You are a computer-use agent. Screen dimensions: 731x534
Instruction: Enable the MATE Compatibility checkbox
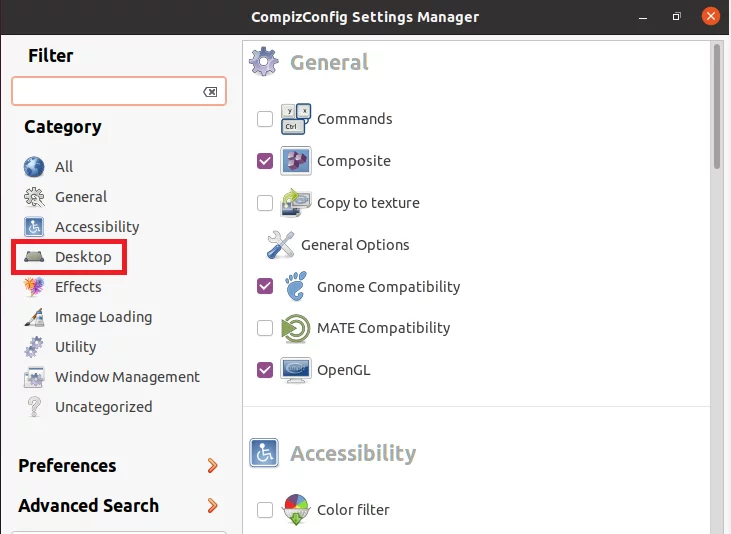(x=265, y=328)
